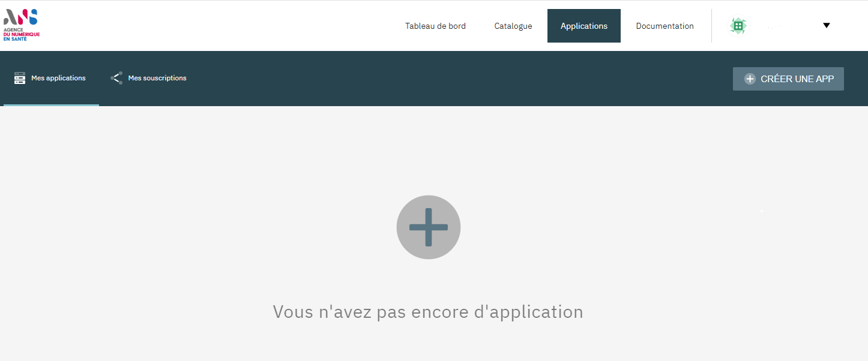Expand the user account dropdown arrow
This screenshot has width=868, height=361.
[x=826, y=25]
